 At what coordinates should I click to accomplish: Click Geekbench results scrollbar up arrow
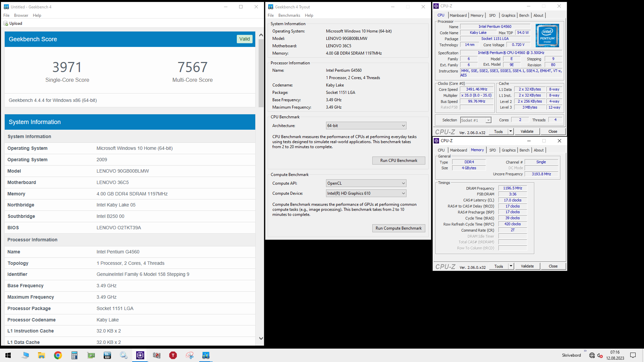click(261, 35)
